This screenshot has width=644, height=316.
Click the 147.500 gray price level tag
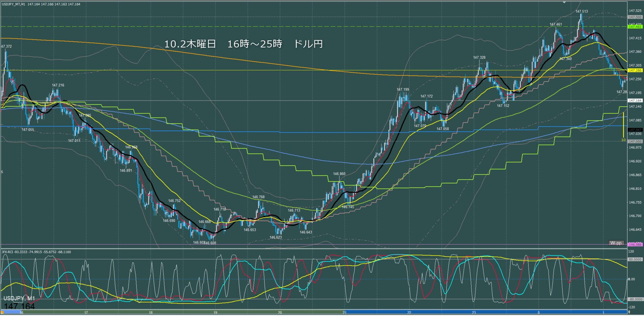click(635, 17)
